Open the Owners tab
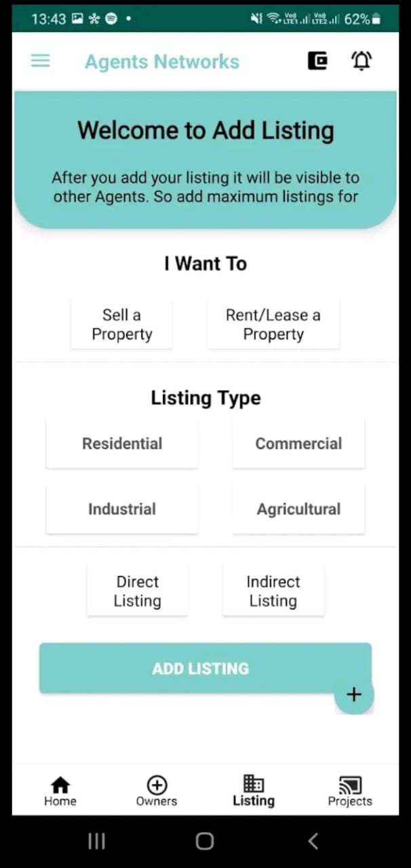The height and width of the screenshot is (868, 411). (157, 792)
